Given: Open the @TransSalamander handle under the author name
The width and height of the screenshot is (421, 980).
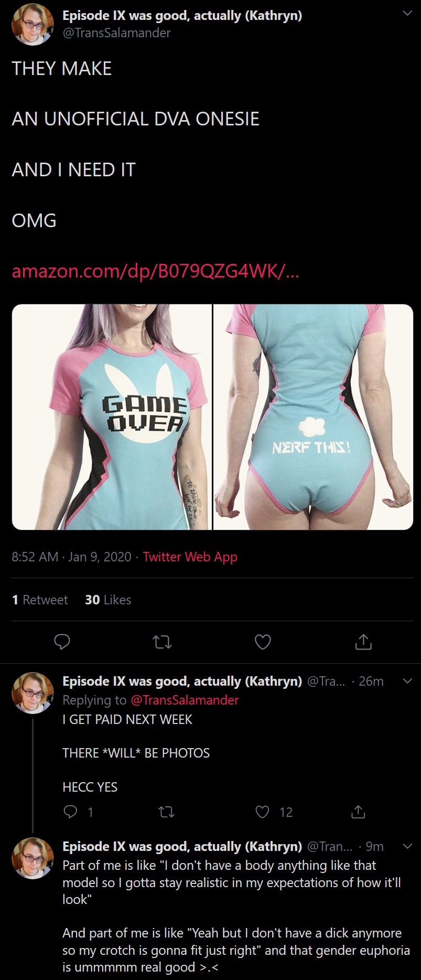Looking at the screenshot, I should point(116,33).
